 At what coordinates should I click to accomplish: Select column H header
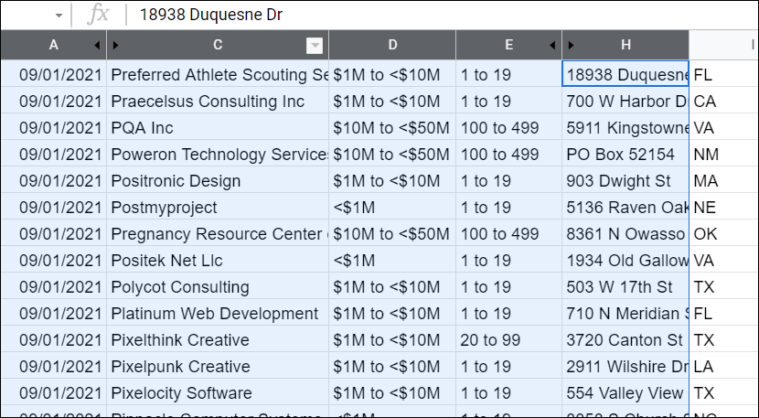[x=625, y=45]
